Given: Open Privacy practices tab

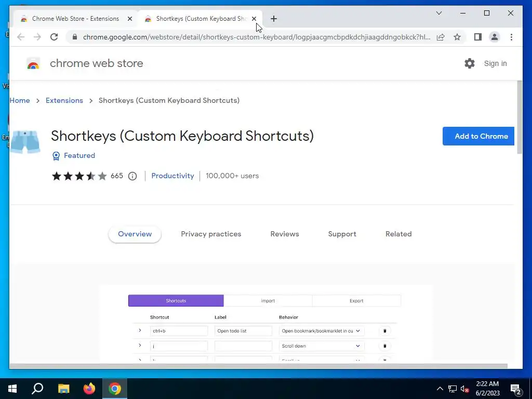Looking at the screenshot, I should [211, 234].
